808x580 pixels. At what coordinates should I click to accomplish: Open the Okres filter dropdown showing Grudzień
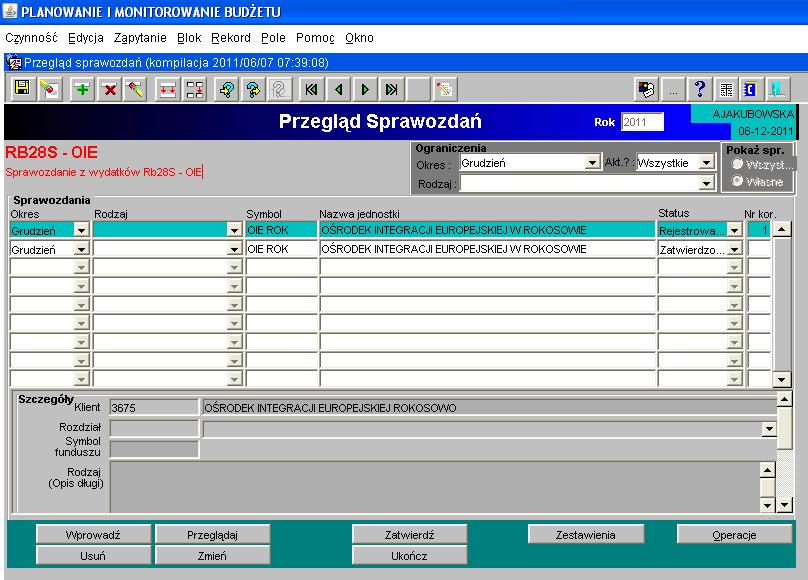tap(593, 163)
